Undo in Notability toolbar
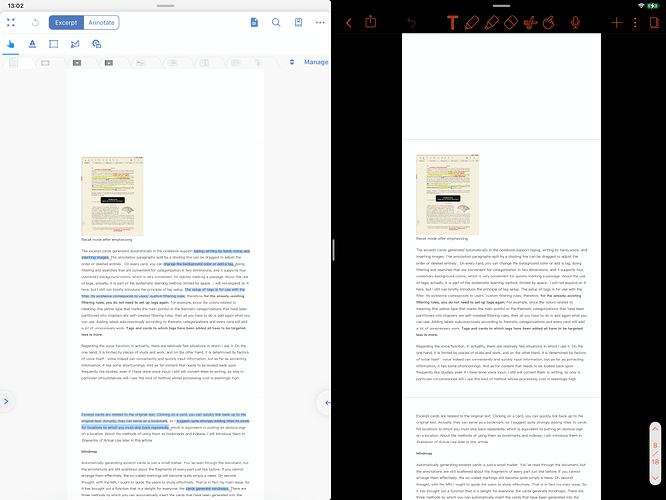 coord(411,23)
